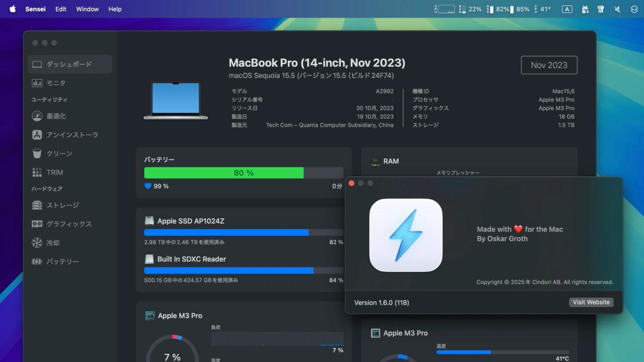Open the TRIM utility
Screen dimensions: 644x362
(x=54, y=172)
